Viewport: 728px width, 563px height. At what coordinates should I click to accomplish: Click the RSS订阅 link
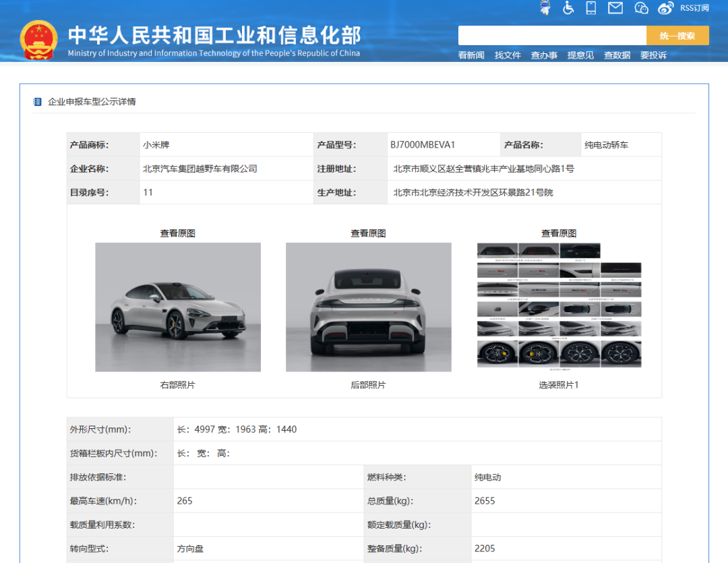(x=694, y=8)
